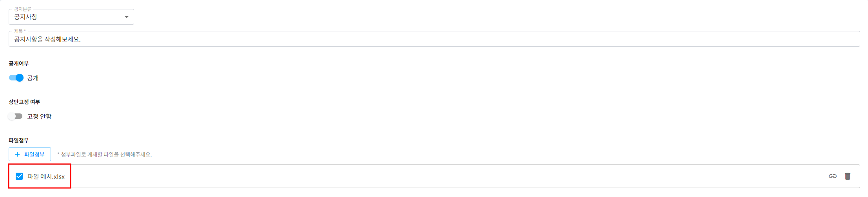This screenshot has width=868, height=197.
Task: Click the plus icon on 파일첨부 button
Action: pyautogui.click(x=17, y=154)
